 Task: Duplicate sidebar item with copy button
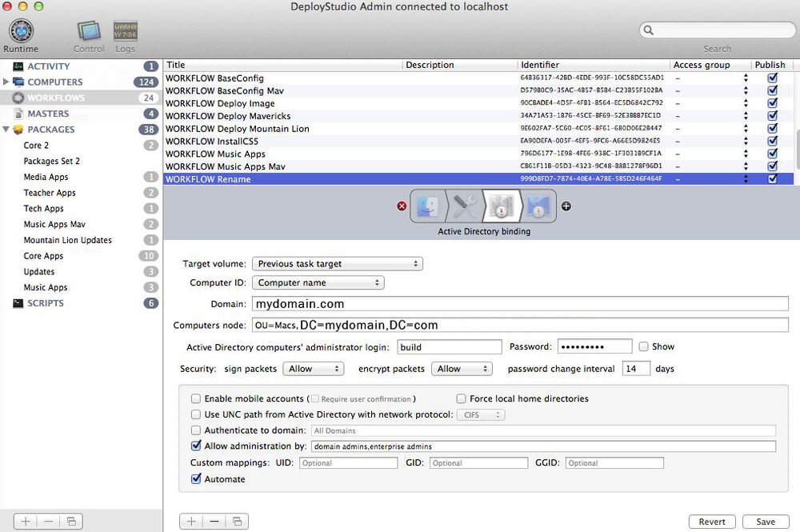(x=71, y=522)
